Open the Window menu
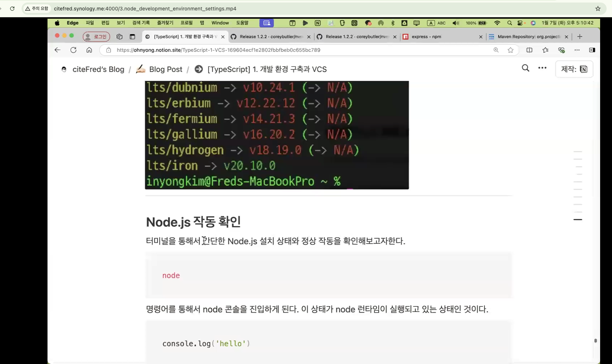612x364 pixels. tap(220, 23)
